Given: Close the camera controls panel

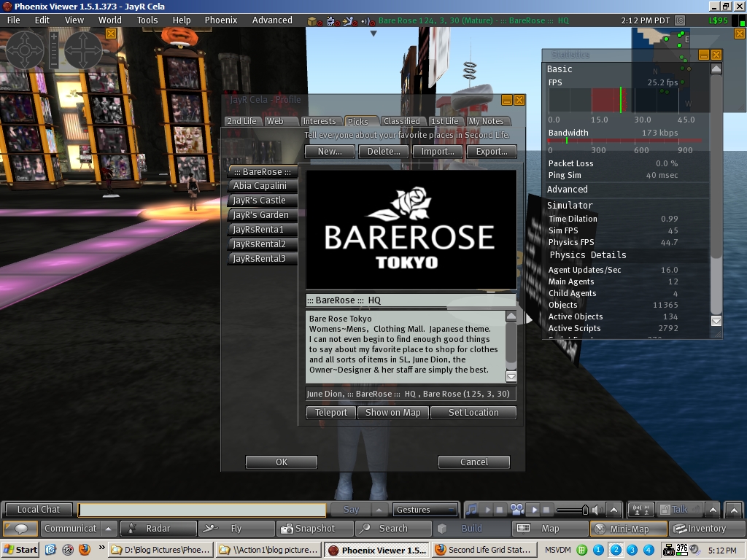Looking at the screenshot, I should 111,34.
